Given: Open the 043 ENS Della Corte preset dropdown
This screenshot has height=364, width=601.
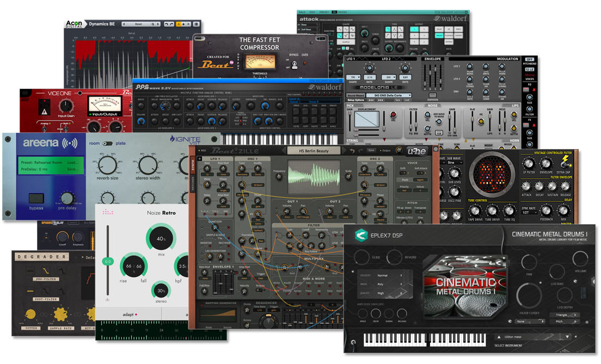Looking at the screenshot, I should [389, 95].
